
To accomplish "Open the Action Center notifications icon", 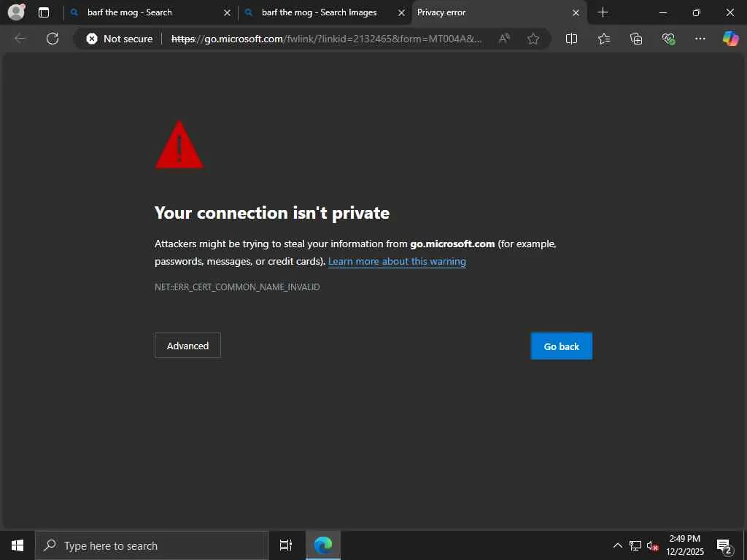I will coord(724,545).
